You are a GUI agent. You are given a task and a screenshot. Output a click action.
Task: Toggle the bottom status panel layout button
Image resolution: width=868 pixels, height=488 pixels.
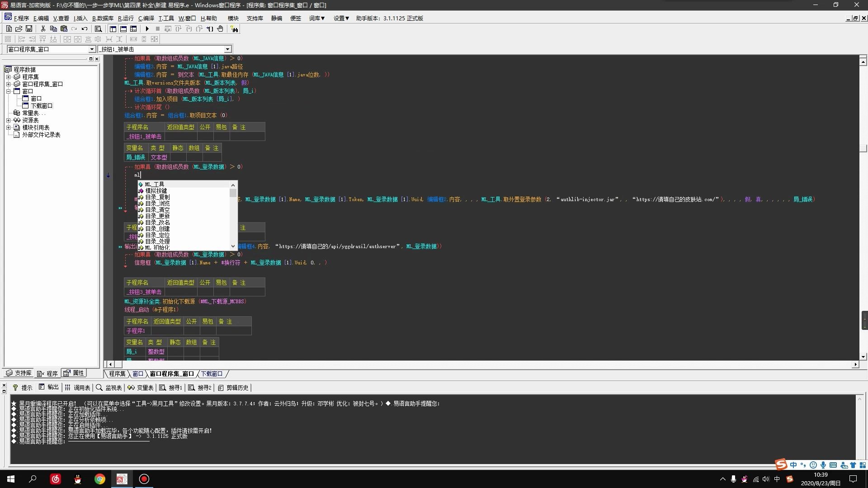(123, 28)
